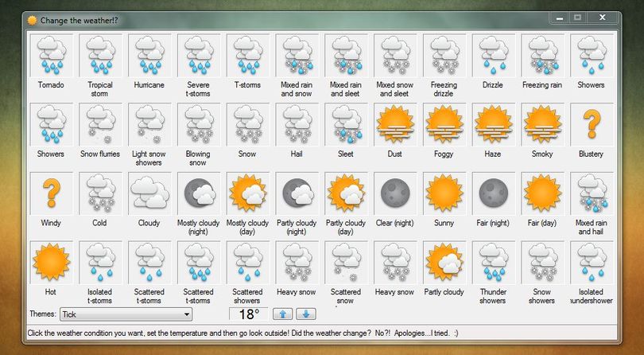Screen dimensions: 644x355
Task: Select the Tornado weather icon
Action: 51,56
